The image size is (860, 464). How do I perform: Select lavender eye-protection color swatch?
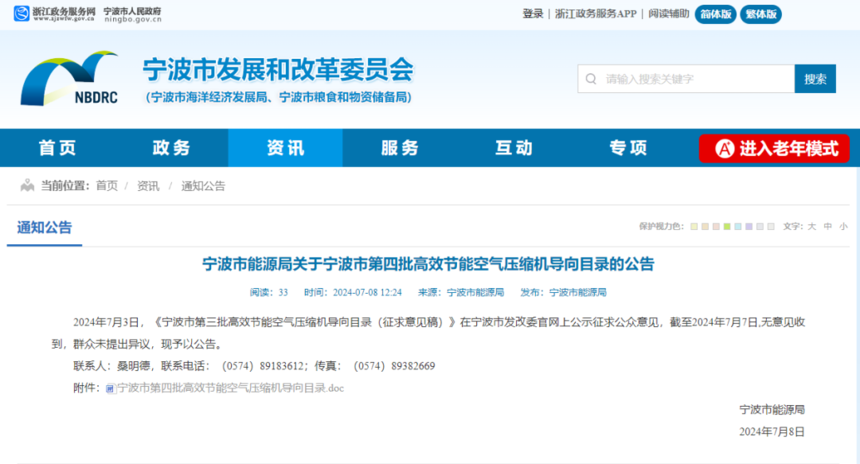pos(749,227)
